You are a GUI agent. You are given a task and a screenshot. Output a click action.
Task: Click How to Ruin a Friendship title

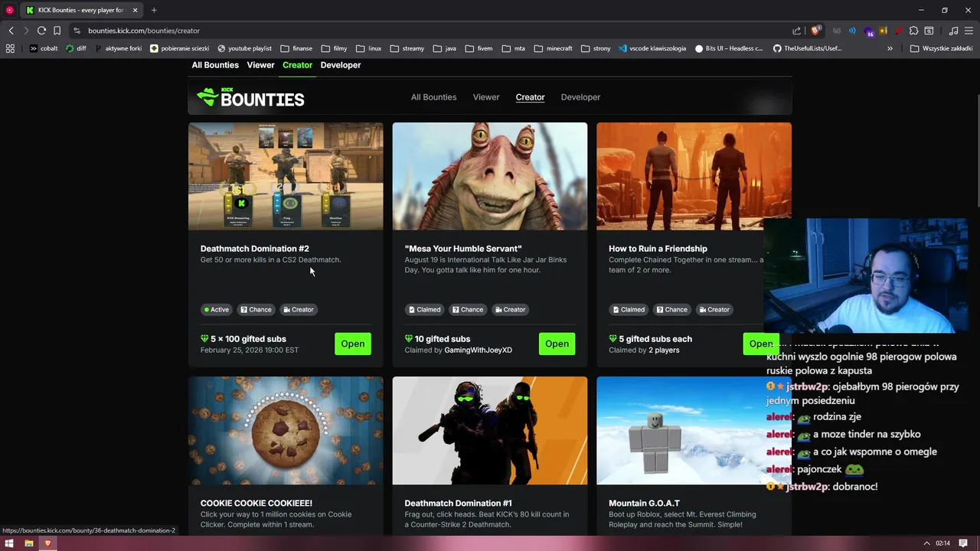[658, 249]
